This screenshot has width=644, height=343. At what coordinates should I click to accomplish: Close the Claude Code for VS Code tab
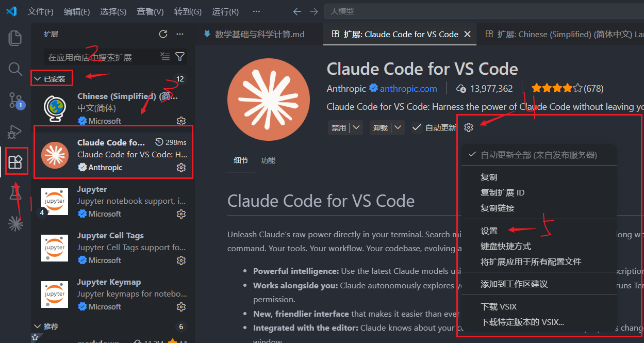[468, 34]
